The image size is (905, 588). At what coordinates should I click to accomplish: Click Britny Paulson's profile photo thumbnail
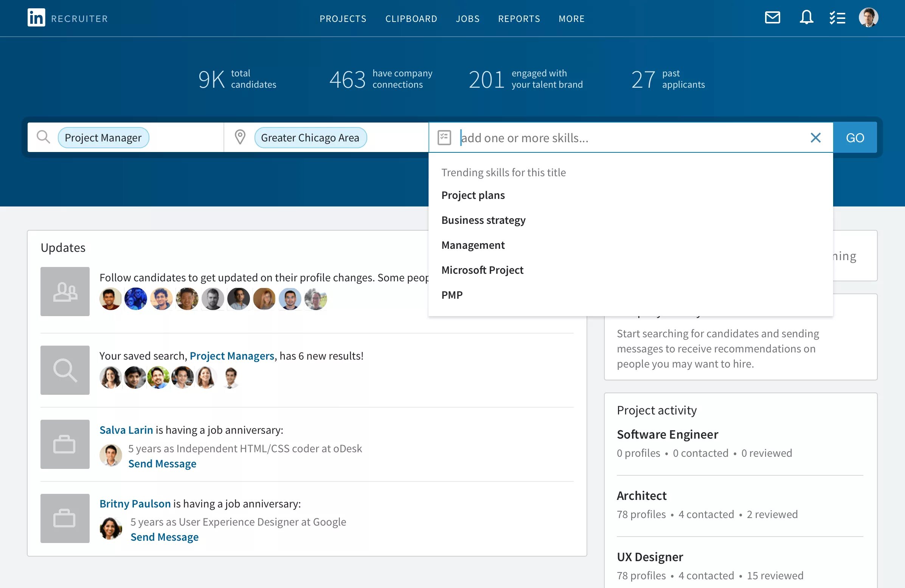pyautogui.click(x=111, y=528)
